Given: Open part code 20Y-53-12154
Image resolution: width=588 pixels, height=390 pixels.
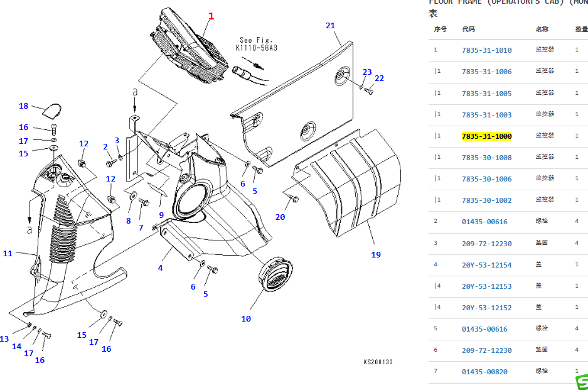Looking at the screenshot, I should pyautogui.click(x=486, y=265).
